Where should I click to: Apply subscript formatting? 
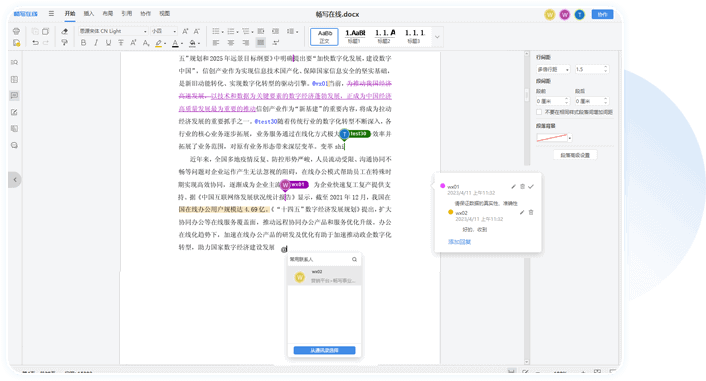click(145, 43)
